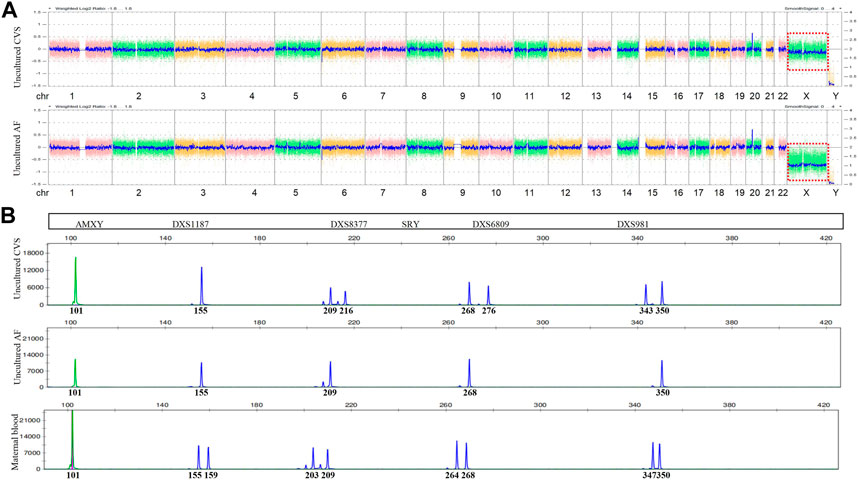Image resolution: width=858 pixels, height=480 pixels.
Task: Click peak label 350 under Uncultured AF trace
Action: coord(663,392)
